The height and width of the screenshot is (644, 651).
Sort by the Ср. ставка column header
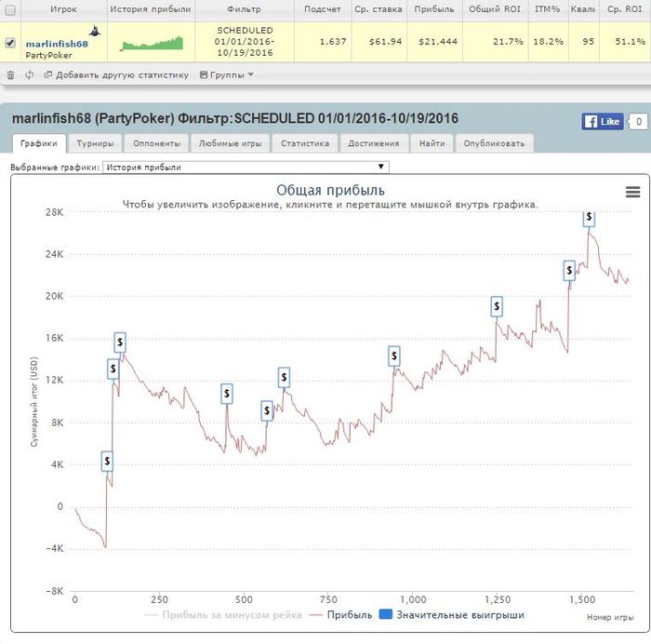pos(379,9)
